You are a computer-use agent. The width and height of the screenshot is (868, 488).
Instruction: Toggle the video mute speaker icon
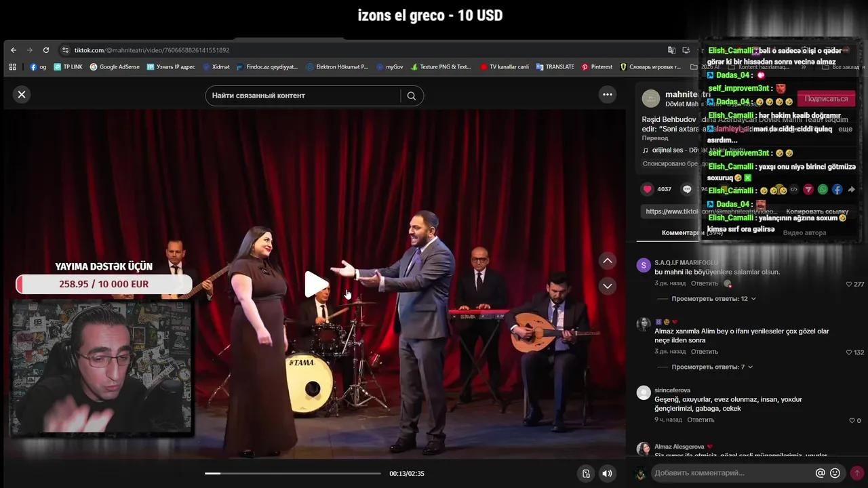pyautogui.click(x=608, y=474)
